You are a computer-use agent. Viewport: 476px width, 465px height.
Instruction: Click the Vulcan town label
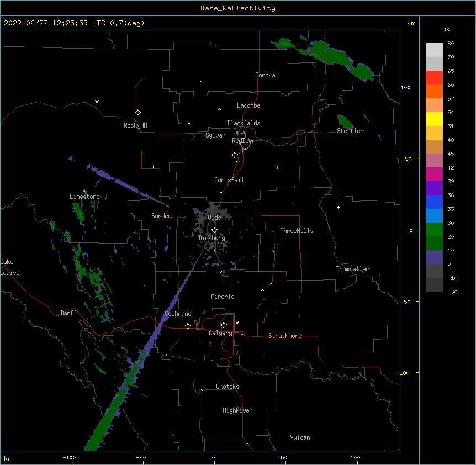coord(300,437)
